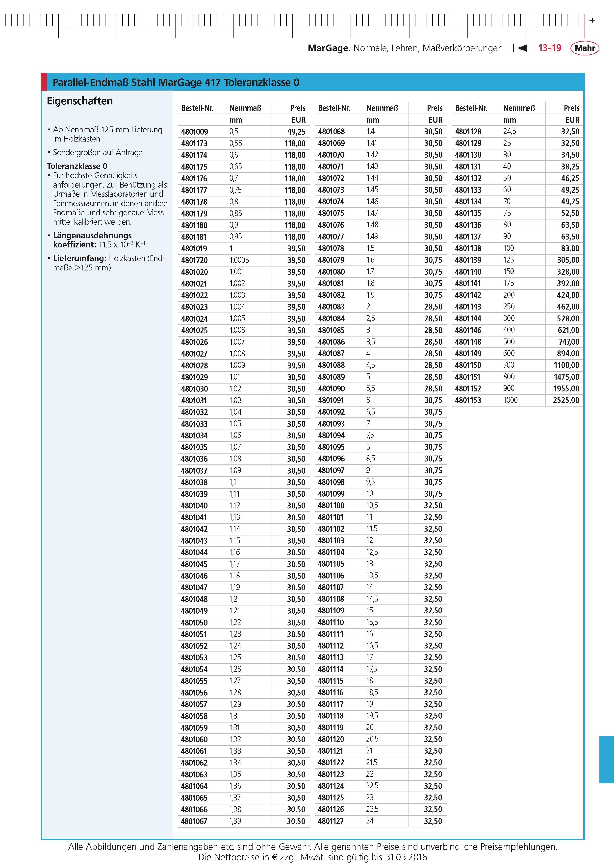Click page number 13-19
Image resolution: width=614 pixels, height=868 pixels.
click(x=550, y=48)
